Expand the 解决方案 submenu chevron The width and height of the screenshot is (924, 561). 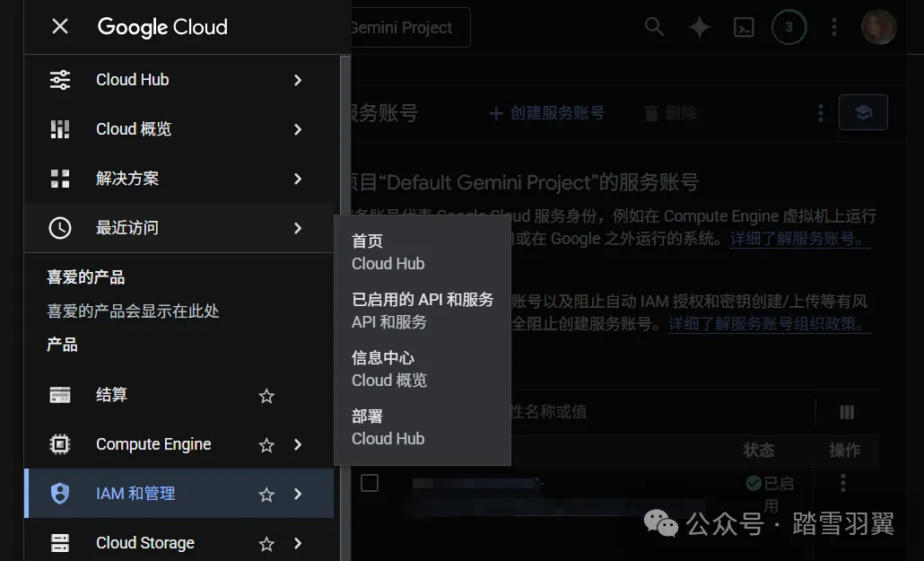tap(298, 179)
